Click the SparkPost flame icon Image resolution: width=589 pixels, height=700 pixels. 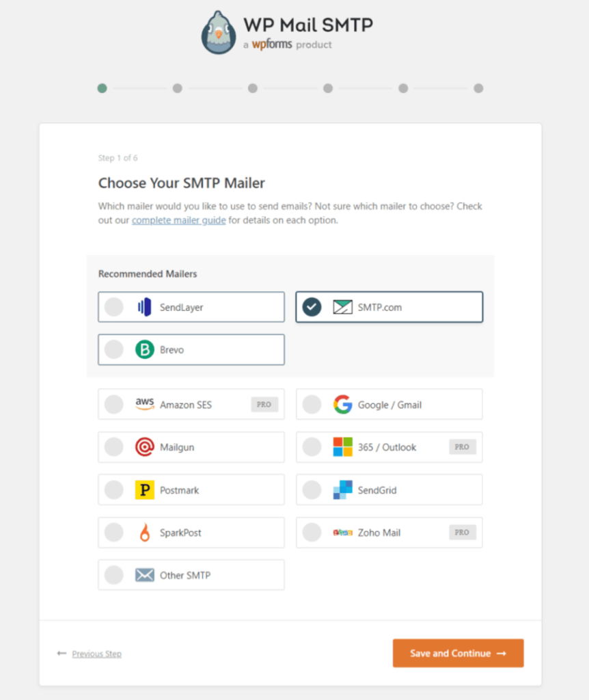[x=144, y=533]
